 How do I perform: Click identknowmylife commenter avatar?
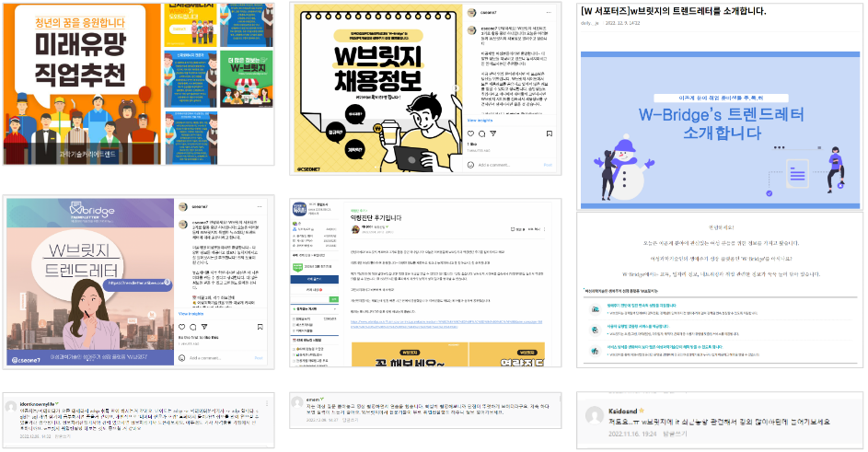10,407
